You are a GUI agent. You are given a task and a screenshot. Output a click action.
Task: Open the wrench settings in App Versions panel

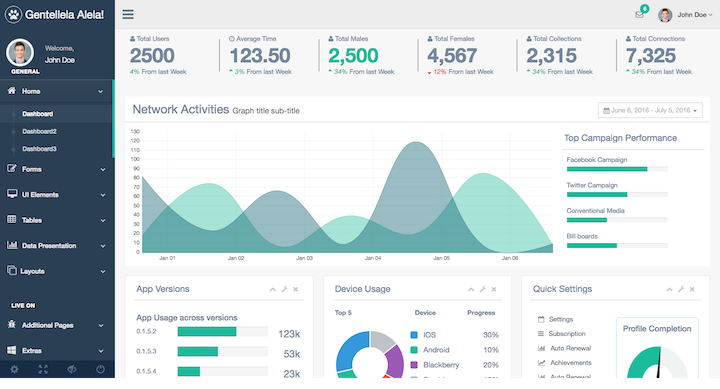pyautogui.click(x=285, y=289)
